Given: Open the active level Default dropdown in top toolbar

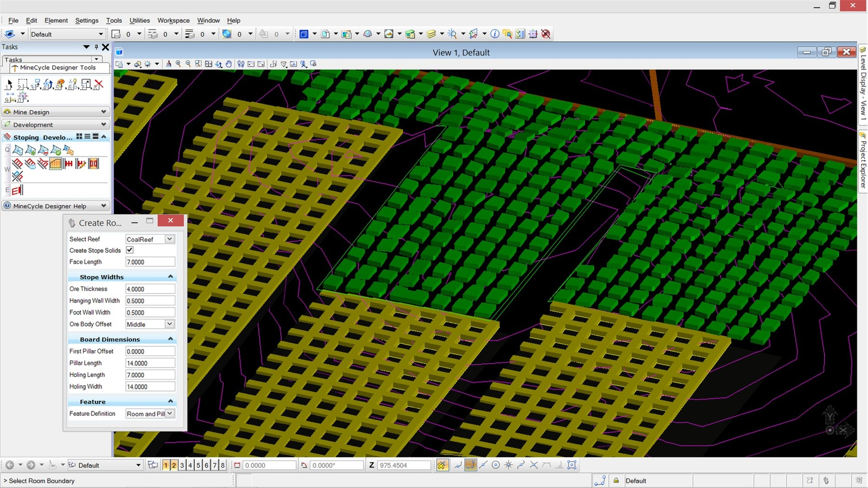Looking at the screenshot, I should (x=100, y=34).
